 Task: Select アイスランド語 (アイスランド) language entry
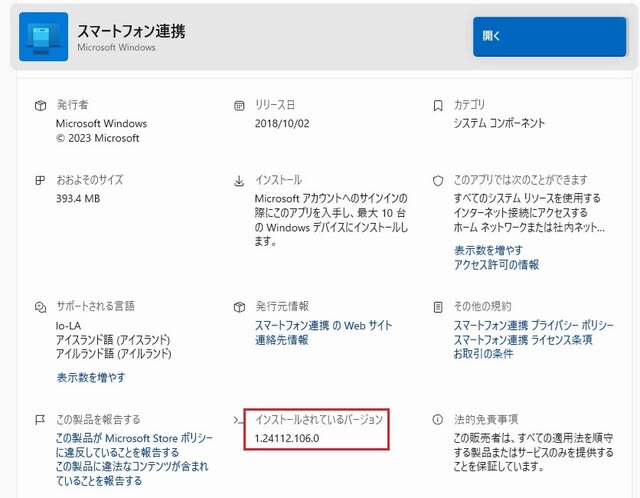[x=113, y=340]
